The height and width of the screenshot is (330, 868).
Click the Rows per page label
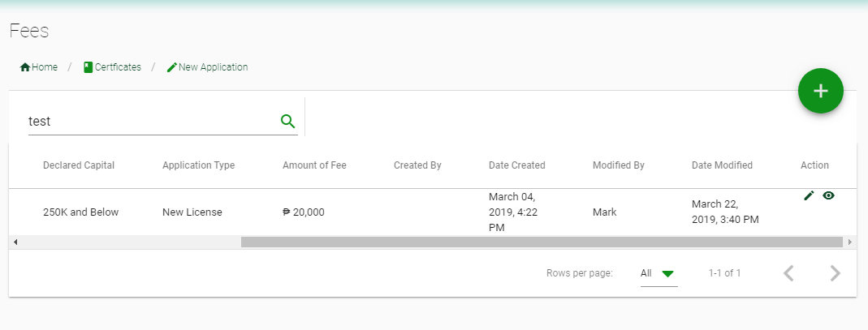coord(580,273)
